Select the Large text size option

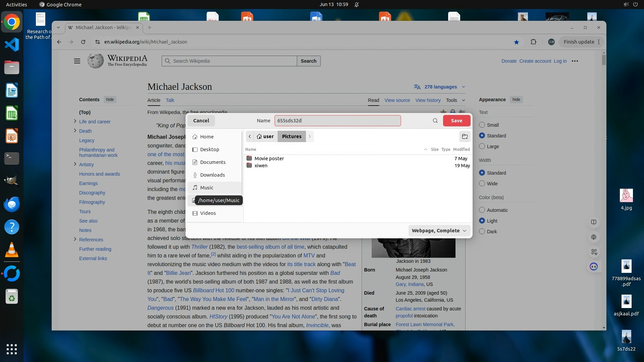(482, 146)
